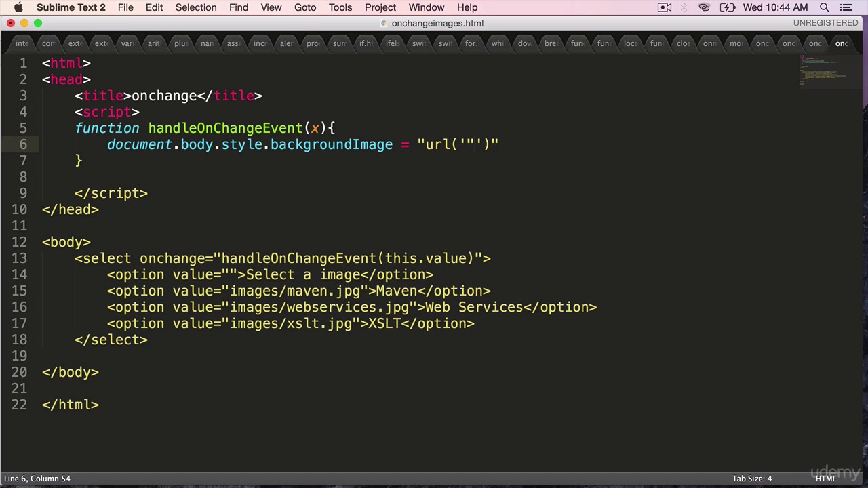
Task: Switch to the 'clos' file tab
Action: (684, 43)
